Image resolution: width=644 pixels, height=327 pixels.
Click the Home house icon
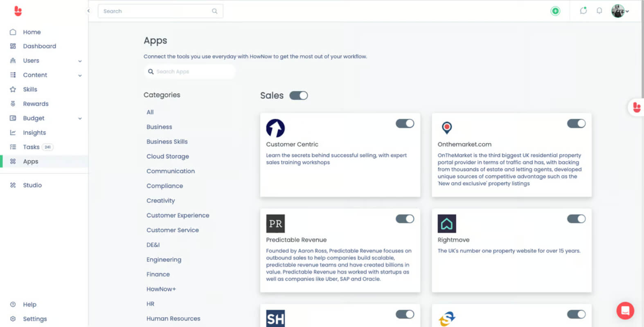[x=13, y=32]
